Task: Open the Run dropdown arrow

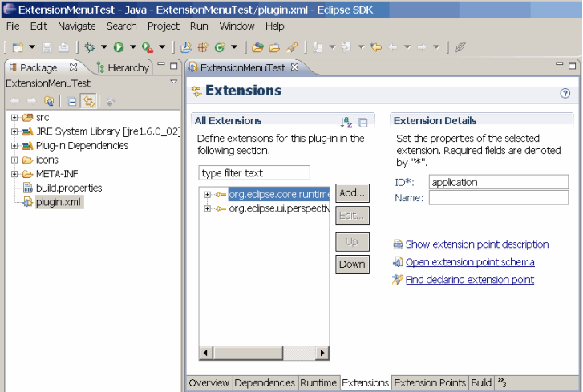Action: pyautogui.click(x=133, y=46)
